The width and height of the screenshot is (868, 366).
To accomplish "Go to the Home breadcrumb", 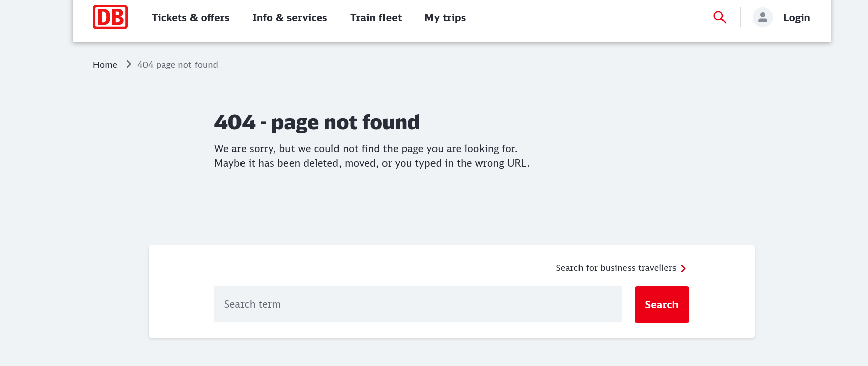I will 105,65.
